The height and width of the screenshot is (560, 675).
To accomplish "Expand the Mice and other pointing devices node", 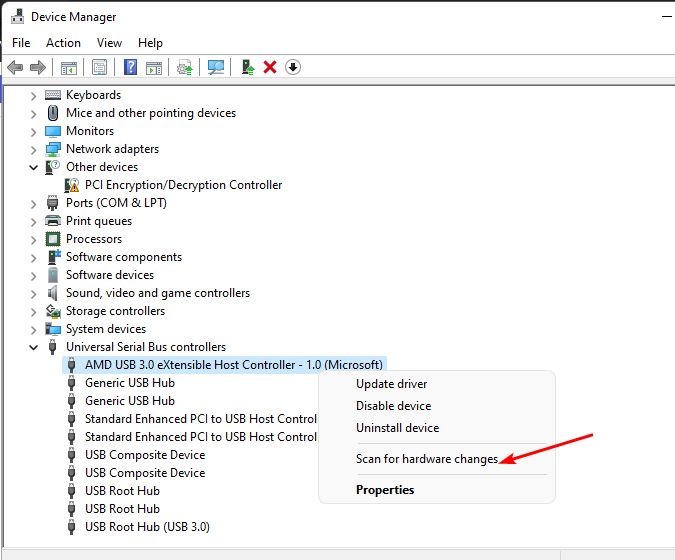I will tap(34, 114).
